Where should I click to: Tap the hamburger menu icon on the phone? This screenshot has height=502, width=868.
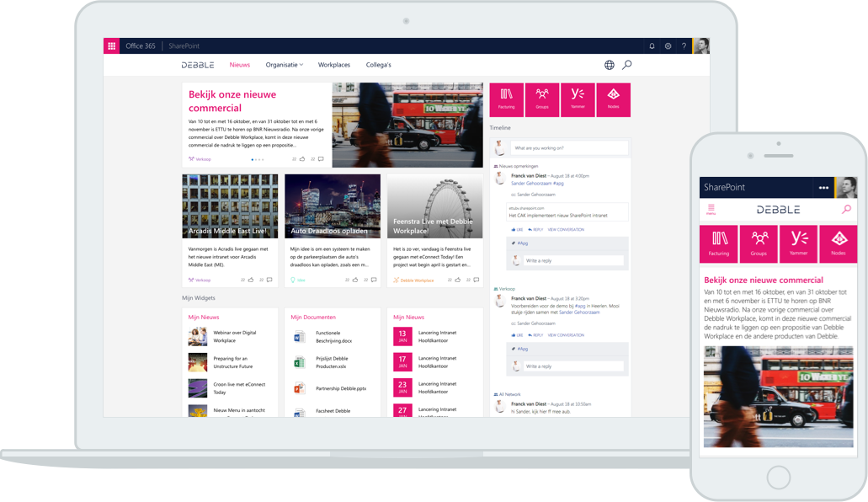point(711,210)
